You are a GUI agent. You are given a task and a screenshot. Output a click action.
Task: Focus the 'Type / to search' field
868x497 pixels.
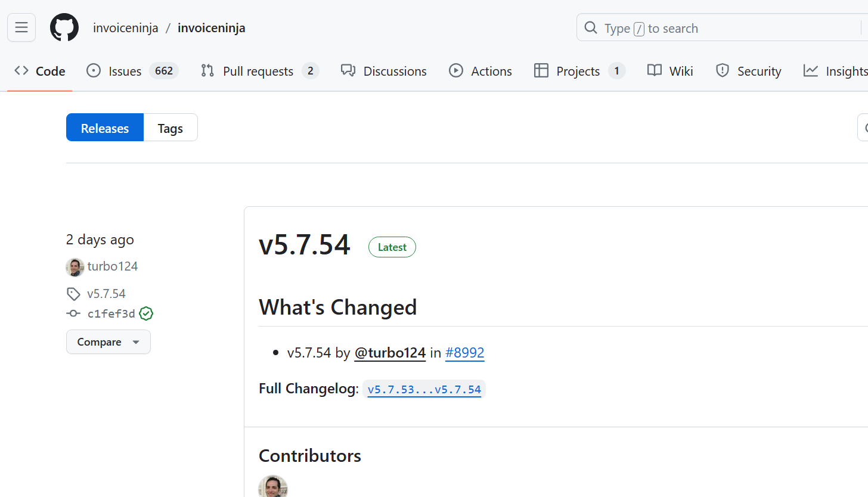pyautogui.click(x=722, y=28)
